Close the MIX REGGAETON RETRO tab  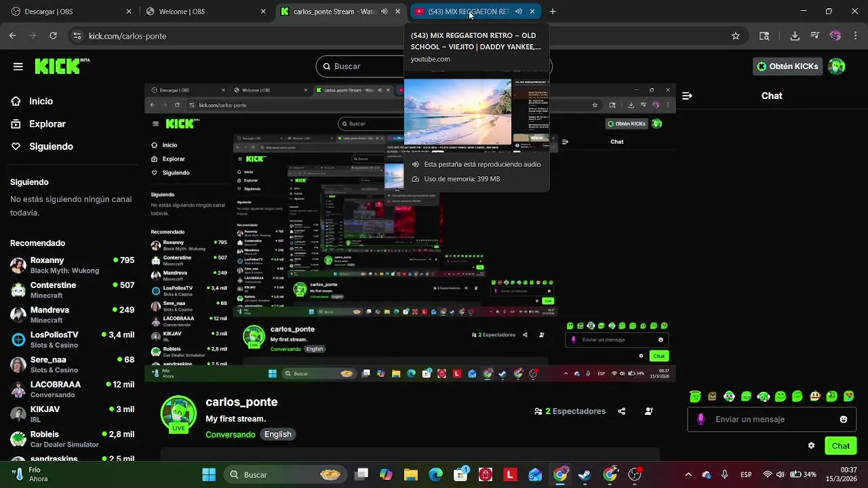(532, 12)
